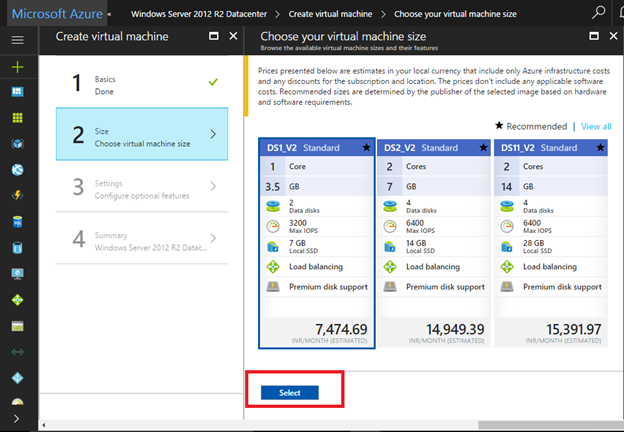This screenshot has height=432, width=624.
Task: Click the star icon on the DS11_V2 card
Action: point(600,148)
